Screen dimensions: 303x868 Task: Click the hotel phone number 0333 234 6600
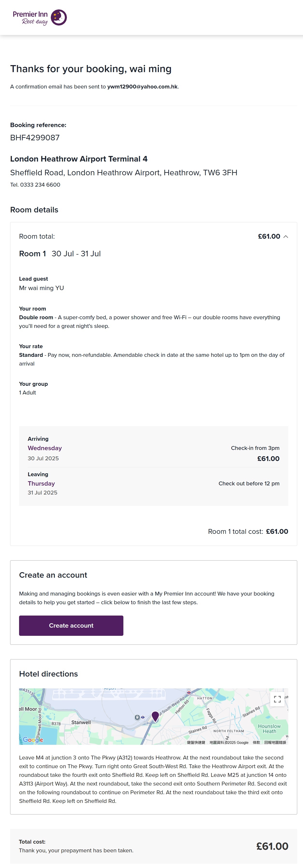(40, 185)
